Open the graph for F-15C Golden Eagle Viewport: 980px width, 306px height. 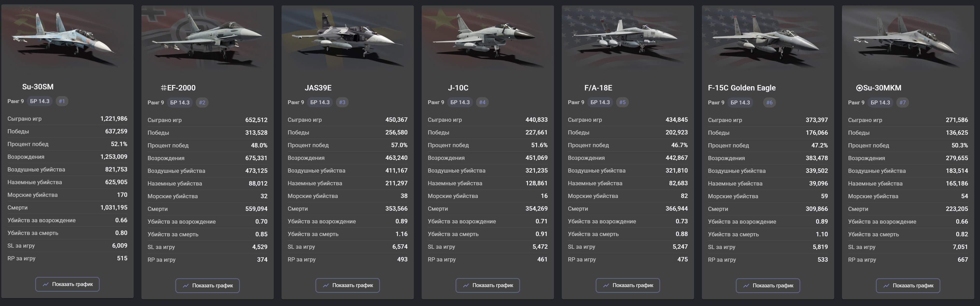coord(768,286)
